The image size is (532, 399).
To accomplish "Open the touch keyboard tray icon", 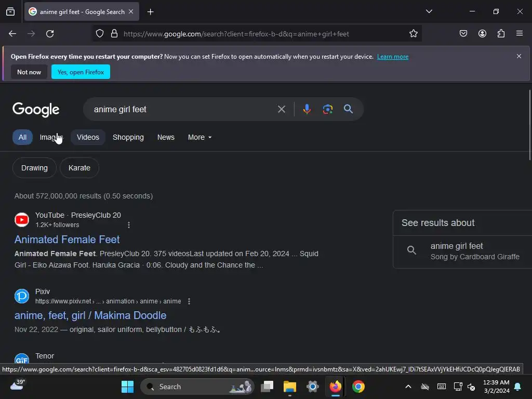I will (x=442, y=387).
